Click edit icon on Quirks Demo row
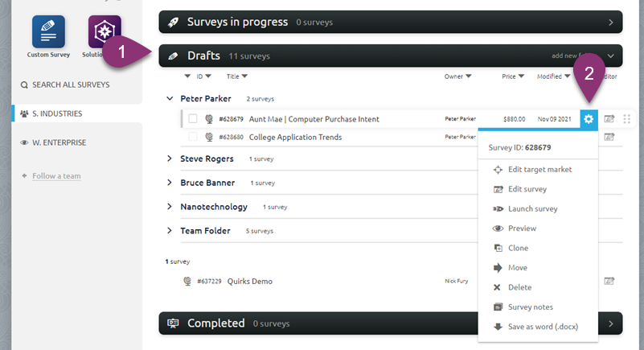644x350 pixels. [609, 282]
